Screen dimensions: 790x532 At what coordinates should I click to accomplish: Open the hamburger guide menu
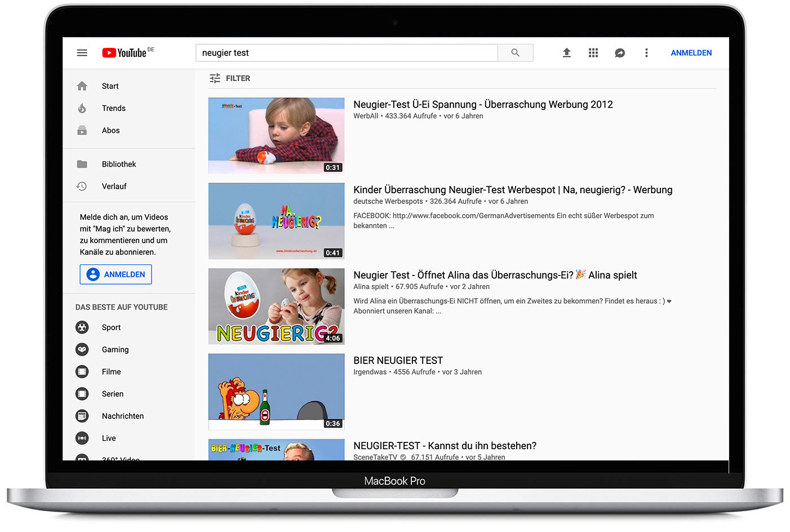point(82,53)
